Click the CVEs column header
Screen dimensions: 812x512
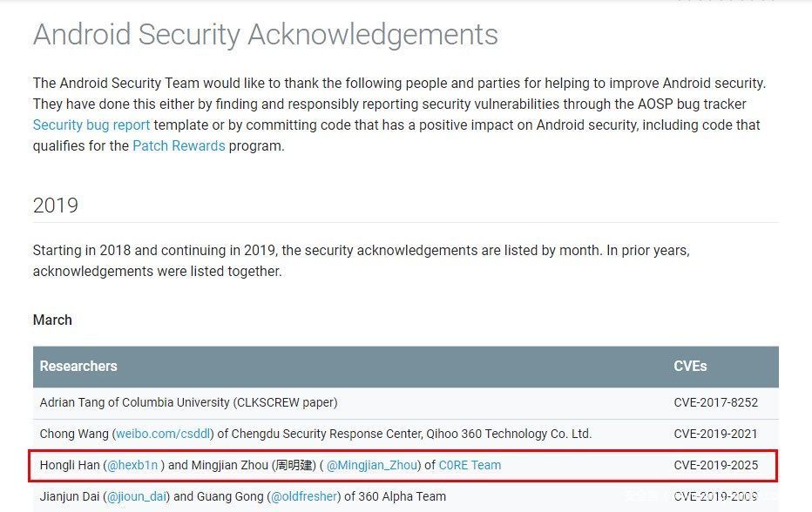click(690, 366)
